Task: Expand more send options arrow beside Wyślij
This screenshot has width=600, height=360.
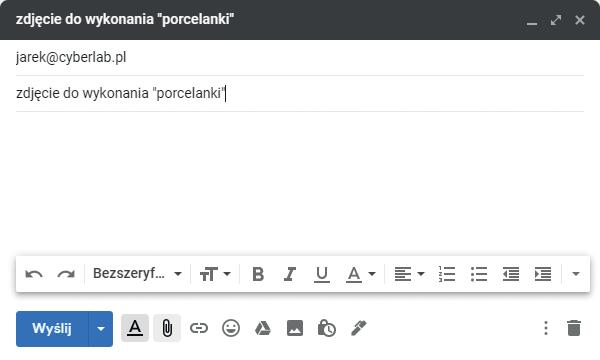Action: click(101, 329)
